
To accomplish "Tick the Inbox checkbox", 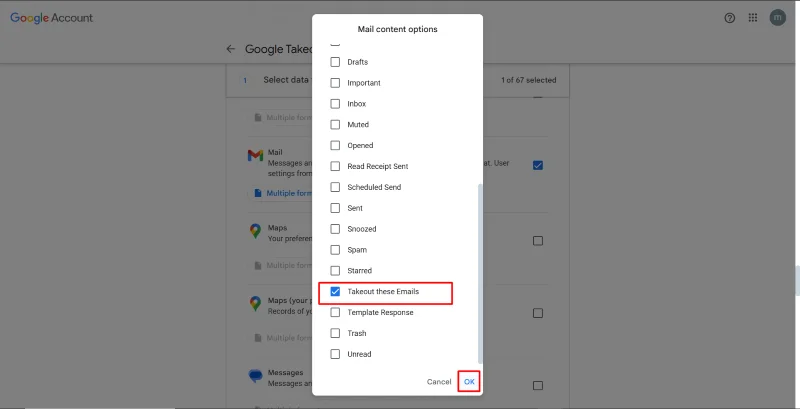I will tap(335, 104).
